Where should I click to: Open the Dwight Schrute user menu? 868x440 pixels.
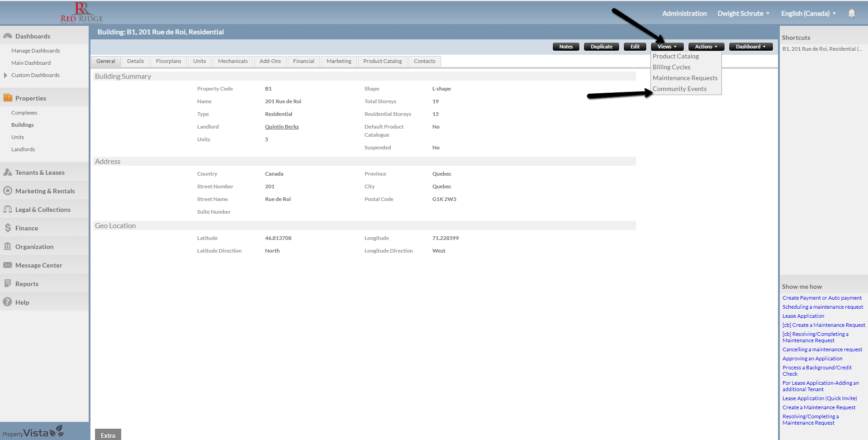pyautogui.click(x=743, y=14)
